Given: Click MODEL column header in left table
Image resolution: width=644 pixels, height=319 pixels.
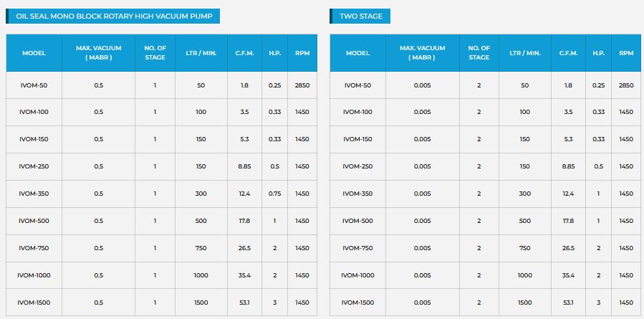Looking at the screenshot, I should (x=34, y=53).
